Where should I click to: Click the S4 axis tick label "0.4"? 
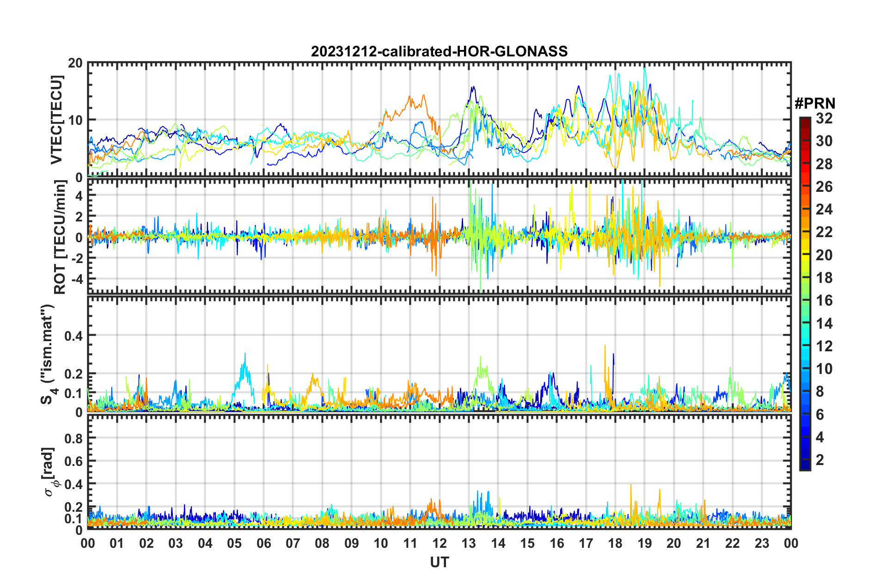click(73, 335)
